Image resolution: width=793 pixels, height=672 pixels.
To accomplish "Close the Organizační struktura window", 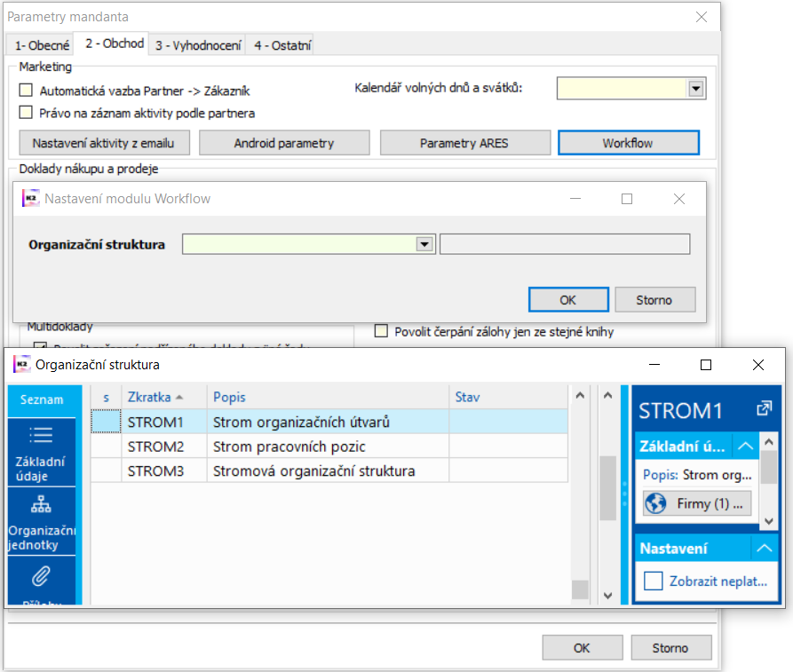I will coord(758,365).
